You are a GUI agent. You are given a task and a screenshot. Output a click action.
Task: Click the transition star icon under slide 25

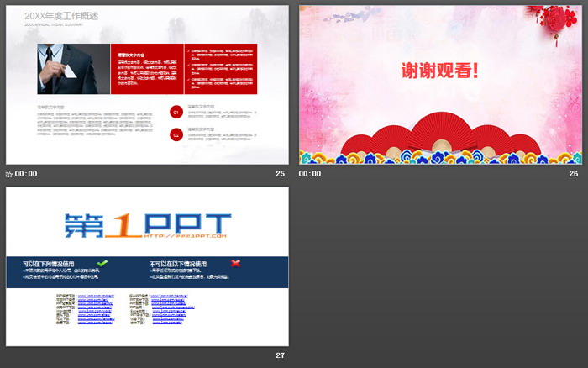[9, 174]
